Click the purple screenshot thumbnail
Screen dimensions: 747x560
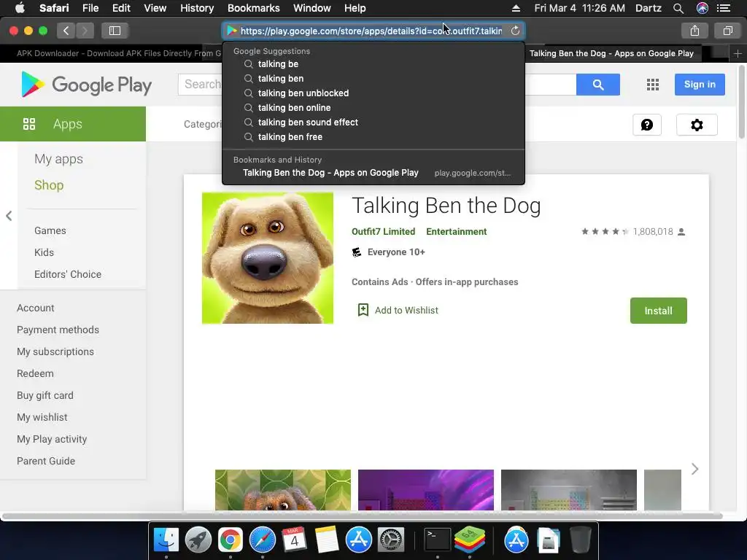[426, 490]
